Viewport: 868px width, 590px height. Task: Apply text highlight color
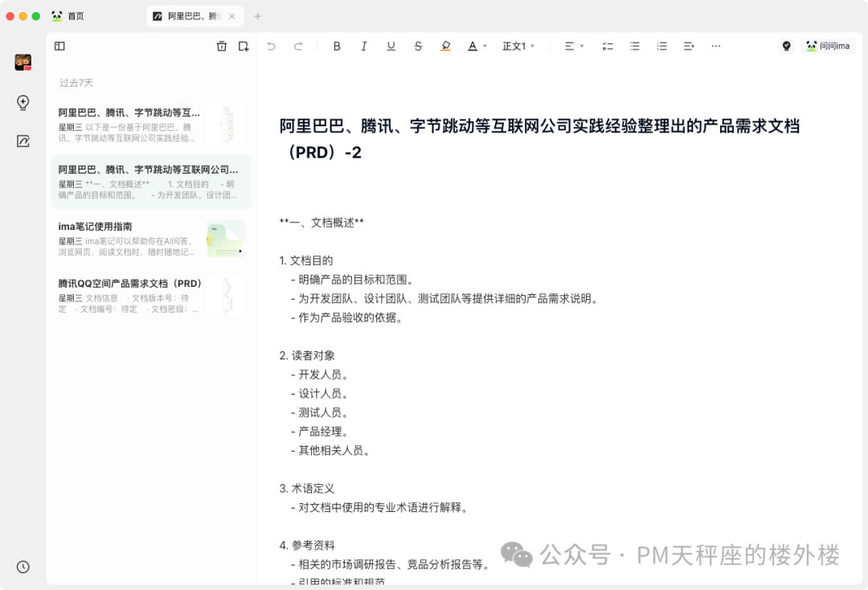click(445, 46)
